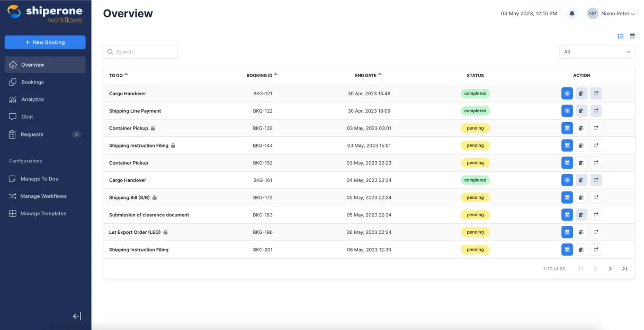Click blue calendar-check icon for BKG-132
This screenshot has width=644, height=330.
coord(567,128)
